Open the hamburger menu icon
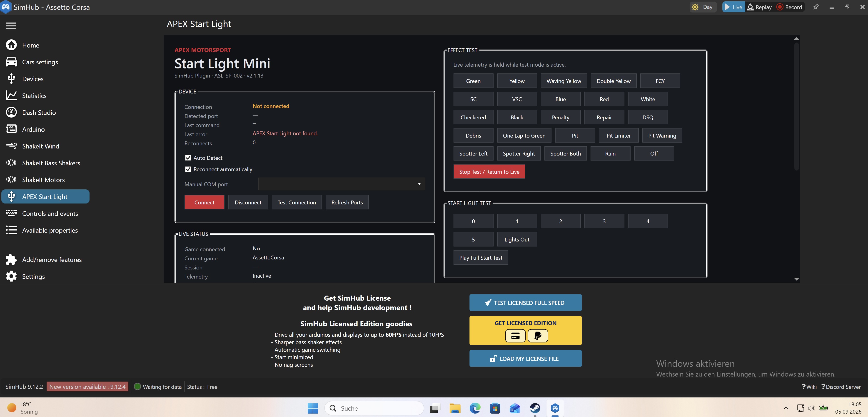Image resolution: width=868 pixels, height=417 pixels. (x=11, y=26)
